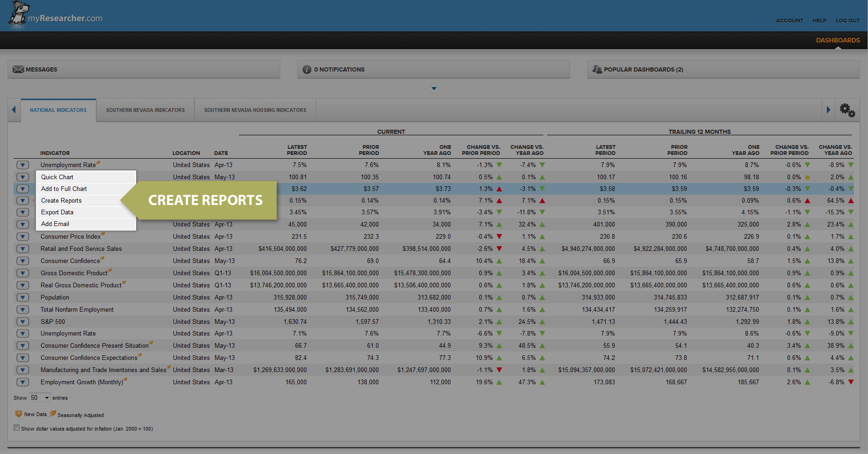This screenshot has height=454, width=868.
Task: Open the row menu for Consumer Price Index
Action: [x=22, y=236]
